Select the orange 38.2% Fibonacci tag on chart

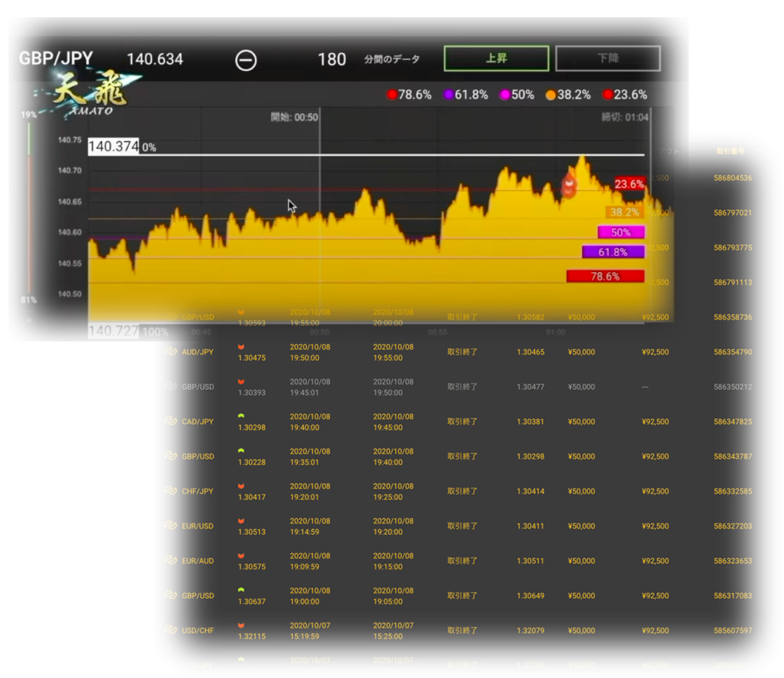coord(625,212)
